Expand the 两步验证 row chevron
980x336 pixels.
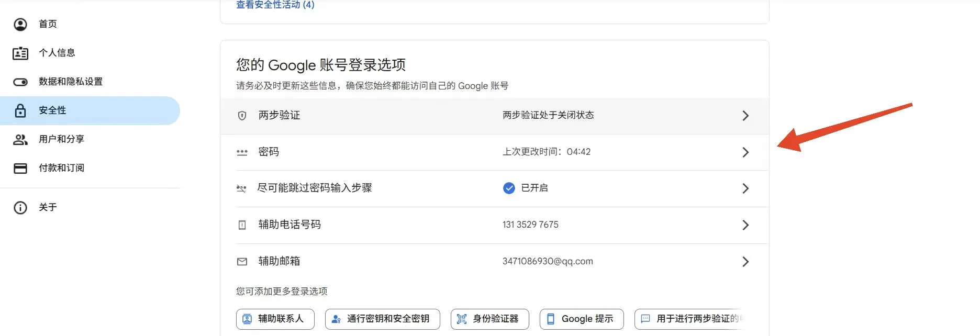pyautogui.click(x=745, y=116)
